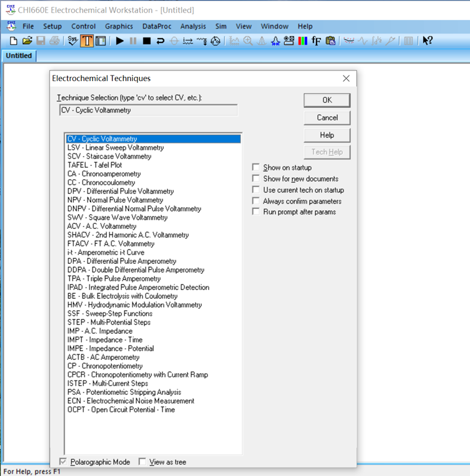Image resolution: width=470 pixels, height=476 pixels.
Task: Click the Cancel button
Action: point(327,117)
